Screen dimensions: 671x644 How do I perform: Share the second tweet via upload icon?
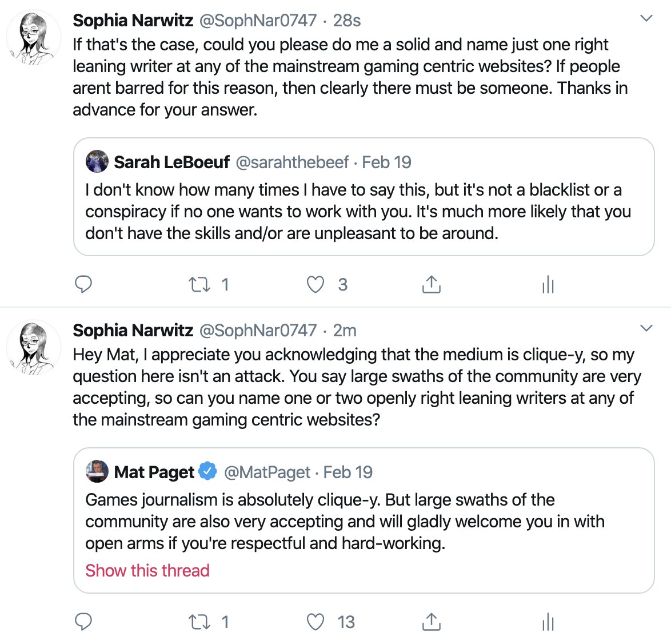pyautogui.click(x=432, y=622)
